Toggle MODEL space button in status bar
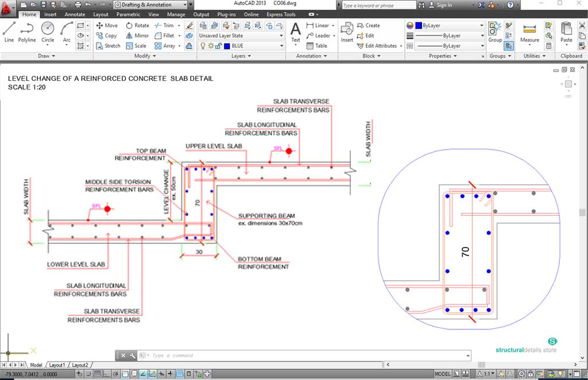Screen dimensions: 588x380 (x=443, y=374)
